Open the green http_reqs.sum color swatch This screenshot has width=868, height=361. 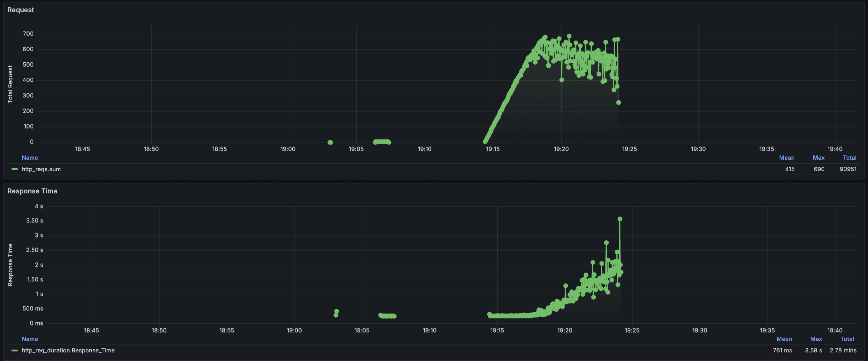[x=15, y=169]
